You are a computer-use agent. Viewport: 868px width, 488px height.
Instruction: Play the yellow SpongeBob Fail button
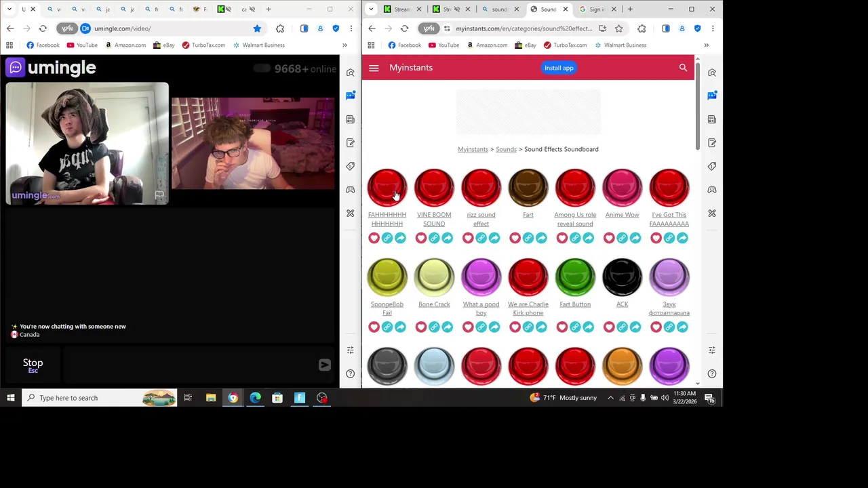(387, 277)
